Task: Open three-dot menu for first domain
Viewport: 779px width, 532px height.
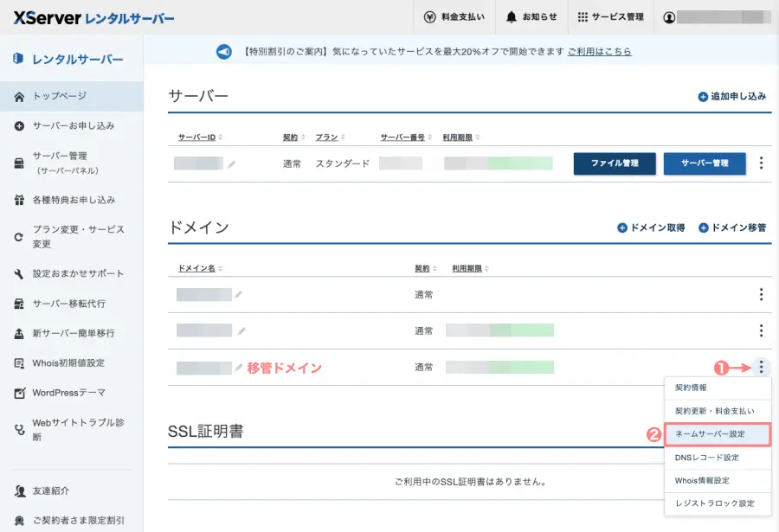Action: pos(761,294)
